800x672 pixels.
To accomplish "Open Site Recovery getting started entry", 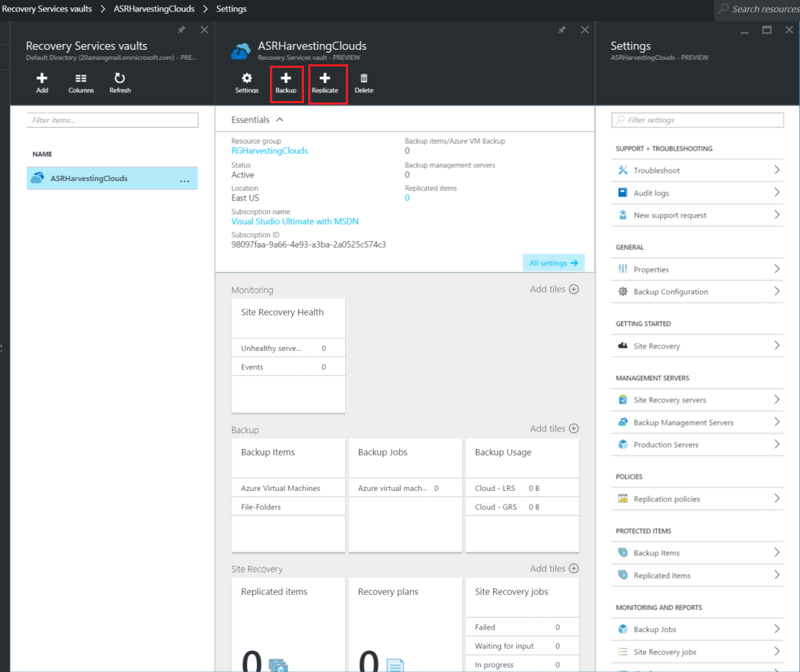I will click(x=697, y=346).
